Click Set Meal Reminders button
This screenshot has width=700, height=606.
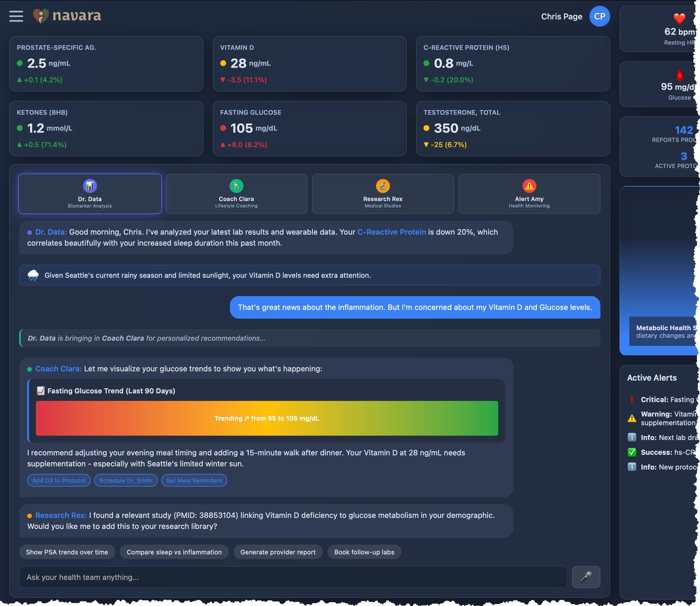(x=194, y=480)
